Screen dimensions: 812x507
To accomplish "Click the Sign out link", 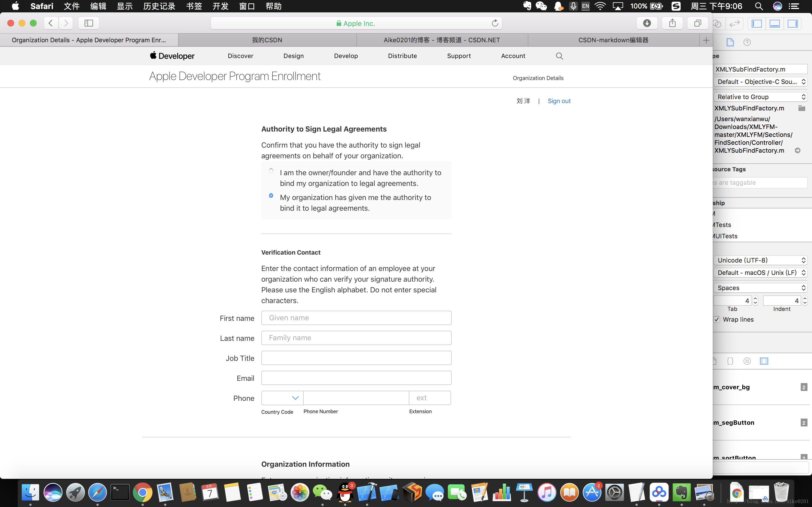I will tap(559, 101).
